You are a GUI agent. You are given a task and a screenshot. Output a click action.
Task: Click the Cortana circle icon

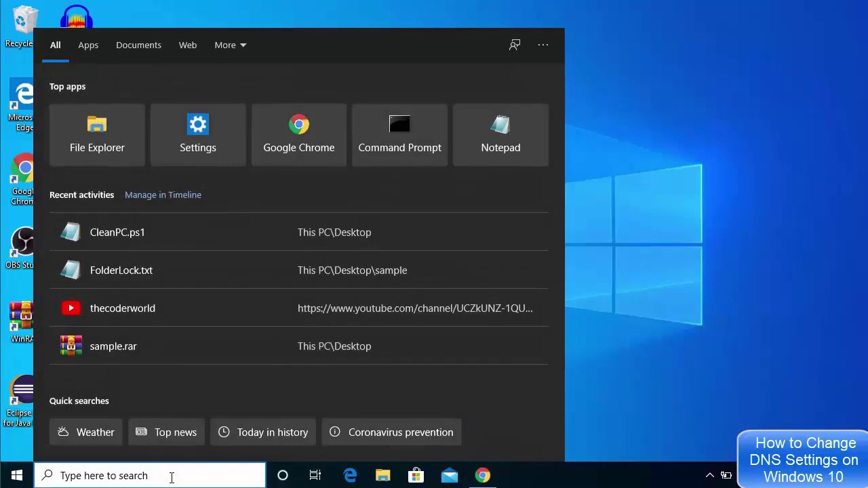(x=283, y=475)
